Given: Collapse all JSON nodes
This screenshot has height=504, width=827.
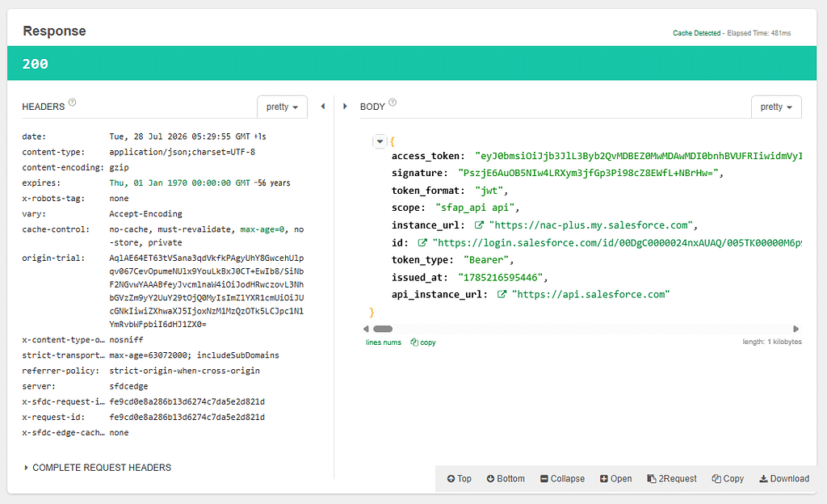Looking at the screenshot, I should 562,479.
